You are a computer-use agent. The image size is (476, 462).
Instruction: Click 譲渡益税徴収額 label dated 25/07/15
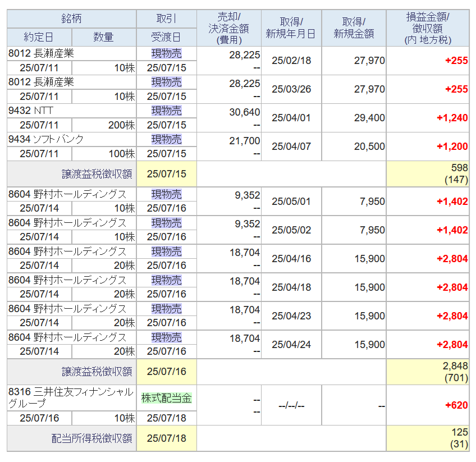(x=97, y=174)
